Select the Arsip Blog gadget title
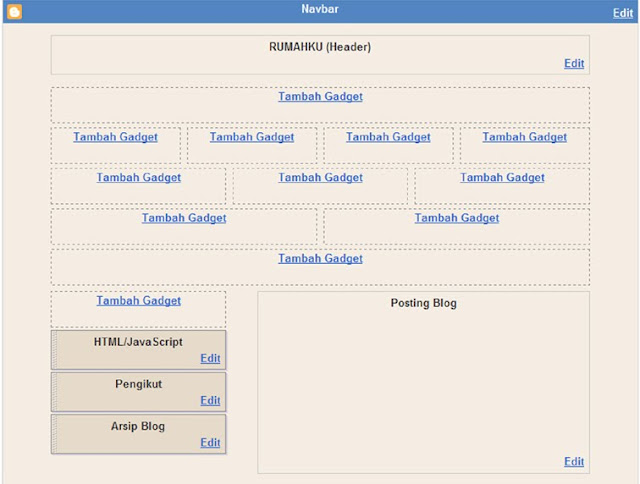This screenshot has width=640, height=484. (138, 426)
